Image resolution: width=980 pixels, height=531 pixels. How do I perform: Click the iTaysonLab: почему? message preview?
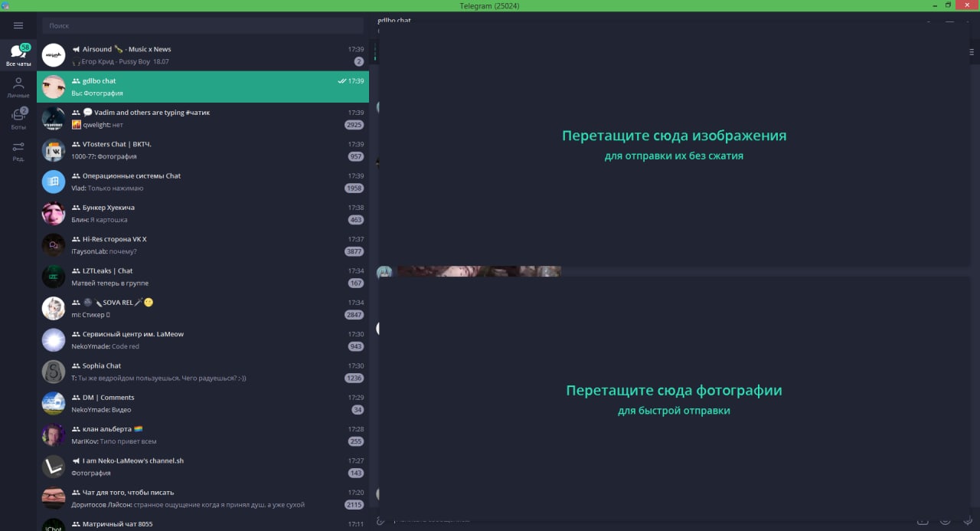click(104, 251)
